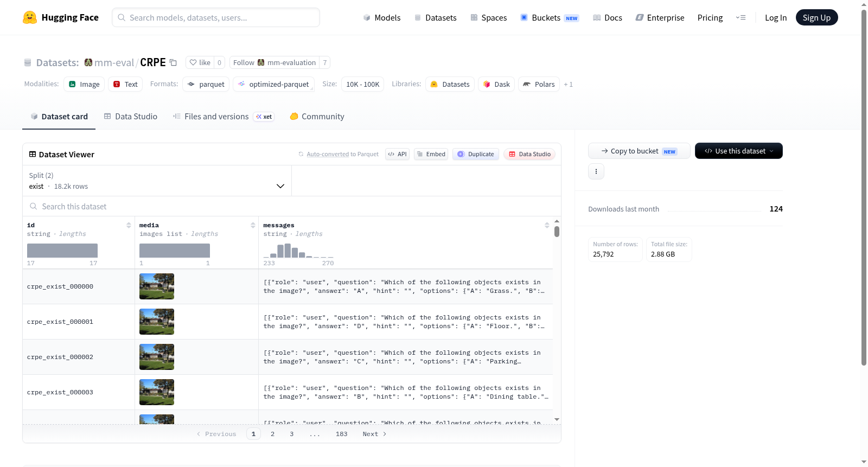Copy the dataset name CRPE icon
The height and width of the screenshot is (467, 868).
tap(173, 62)
